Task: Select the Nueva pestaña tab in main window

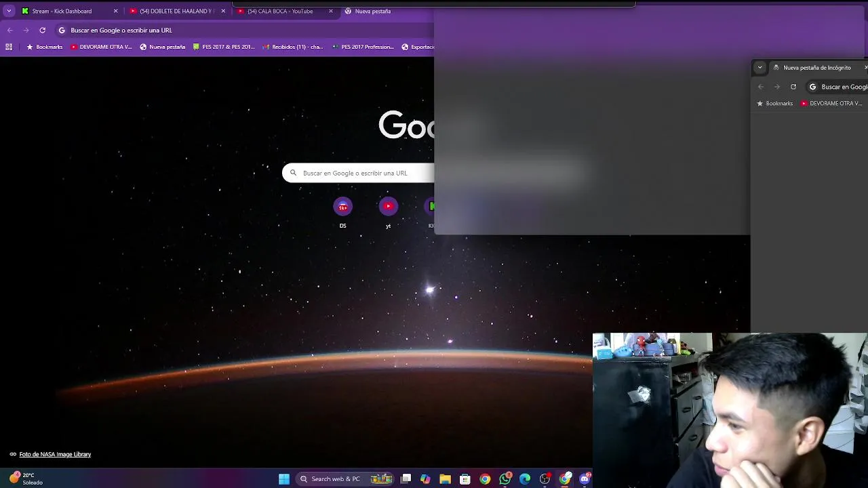Action: pos(372,11)
